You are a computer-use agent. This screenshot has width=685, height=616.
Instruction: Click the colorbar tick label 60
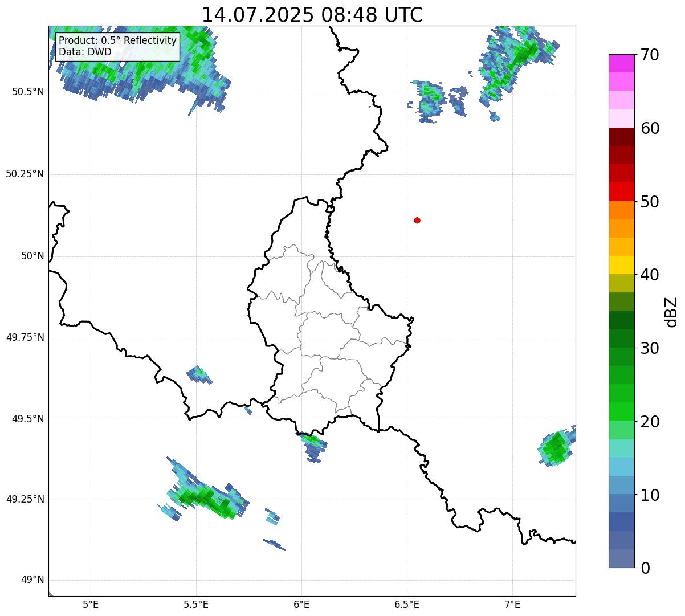(x=650, y=128)
